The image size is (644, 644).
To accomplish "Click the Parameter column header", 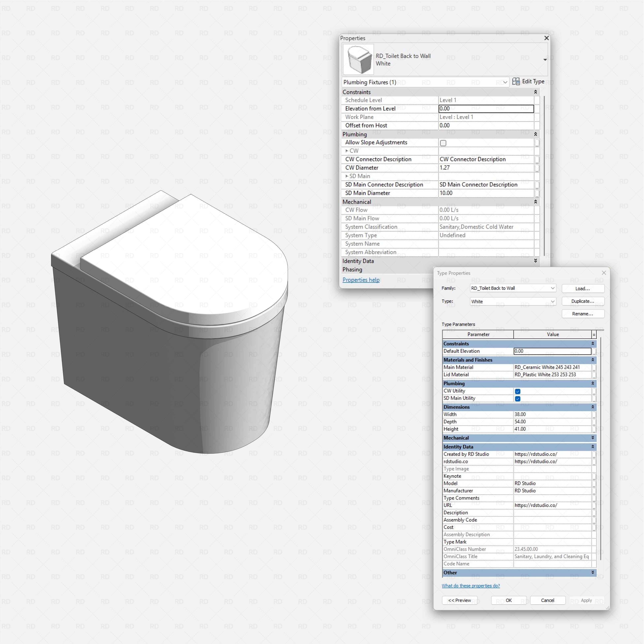I will 478,334.
